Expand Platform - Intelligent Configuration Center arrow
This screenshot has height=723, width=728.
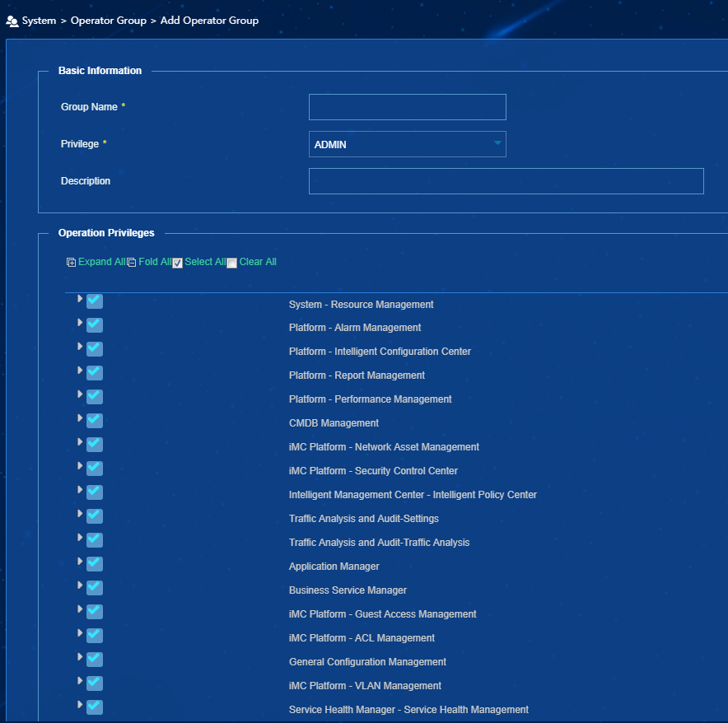[80, 347]
